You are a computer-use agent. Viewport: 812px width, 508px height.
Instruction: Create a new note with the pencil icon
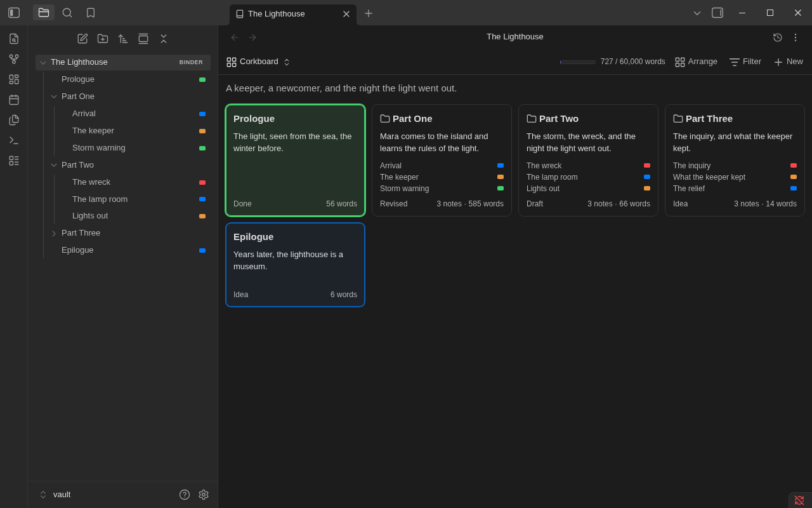pyautogui.click(x=82, y=39)
